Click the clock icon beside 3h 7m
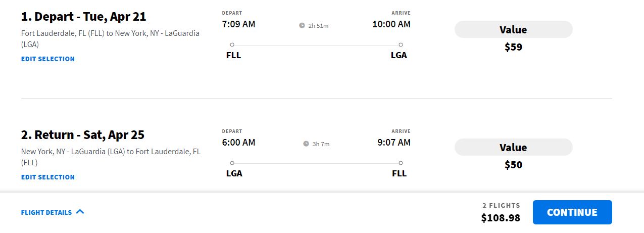 pyautogui.click(x=306, y=144)
